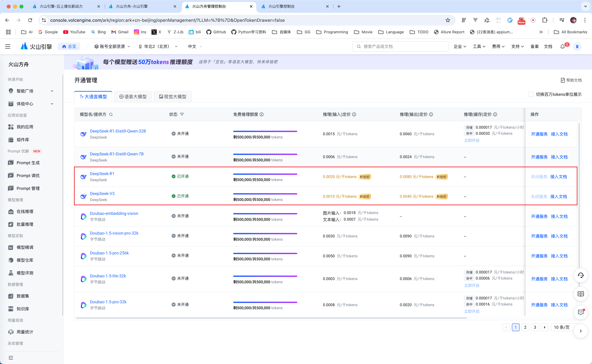Click the 火山引擎 logo
Image resolution: width=592 pixels, height=364 pixels.
coord(36,46)
